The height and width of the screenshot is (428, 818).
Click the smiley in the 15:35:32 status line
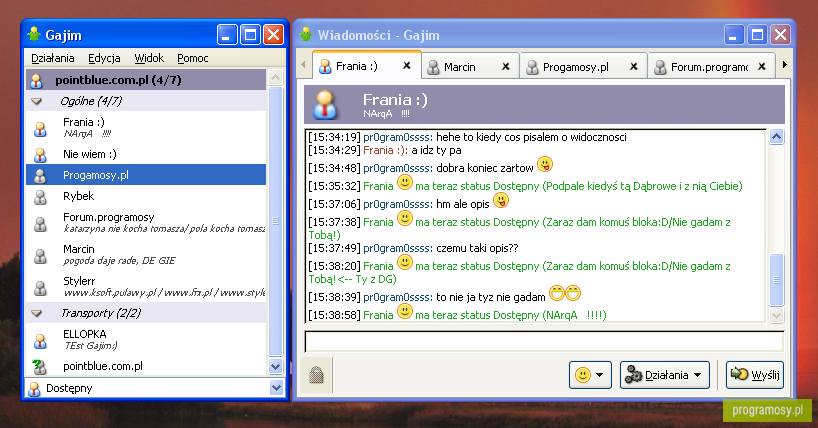point(405,183)
